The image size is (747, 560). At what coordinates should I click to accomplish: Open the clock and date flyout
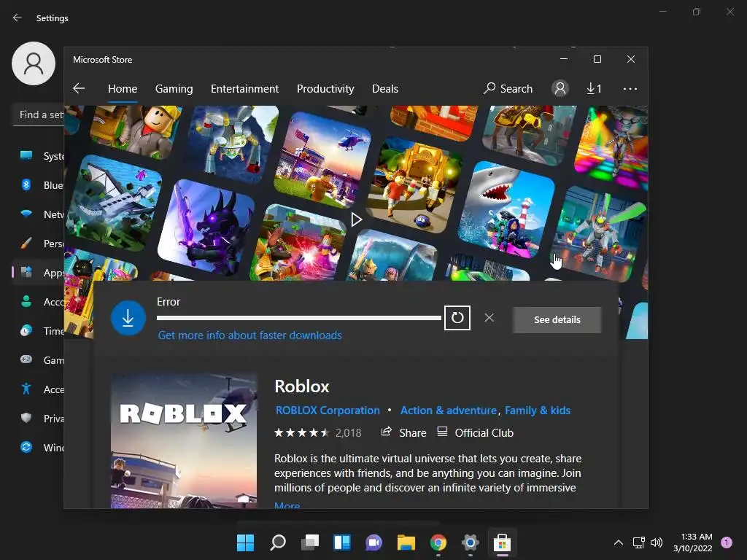(x=693, y=542)
